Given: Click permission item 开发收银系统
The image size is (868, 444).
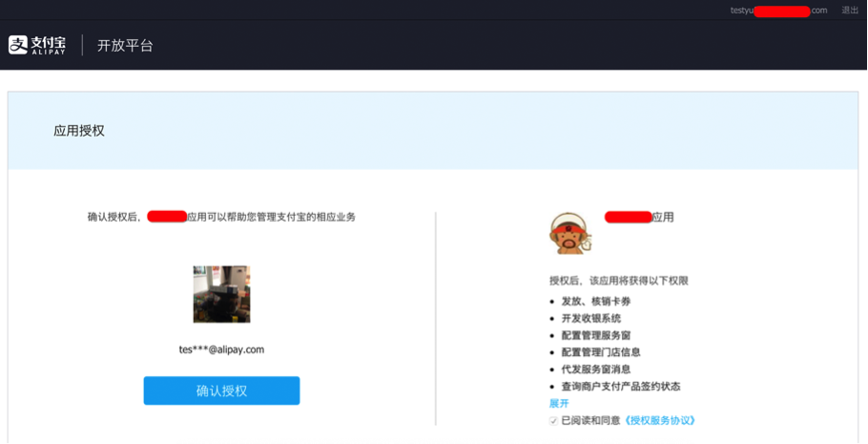Looking at the screenshot, I should pyautogui.click(x=591, y=318).
